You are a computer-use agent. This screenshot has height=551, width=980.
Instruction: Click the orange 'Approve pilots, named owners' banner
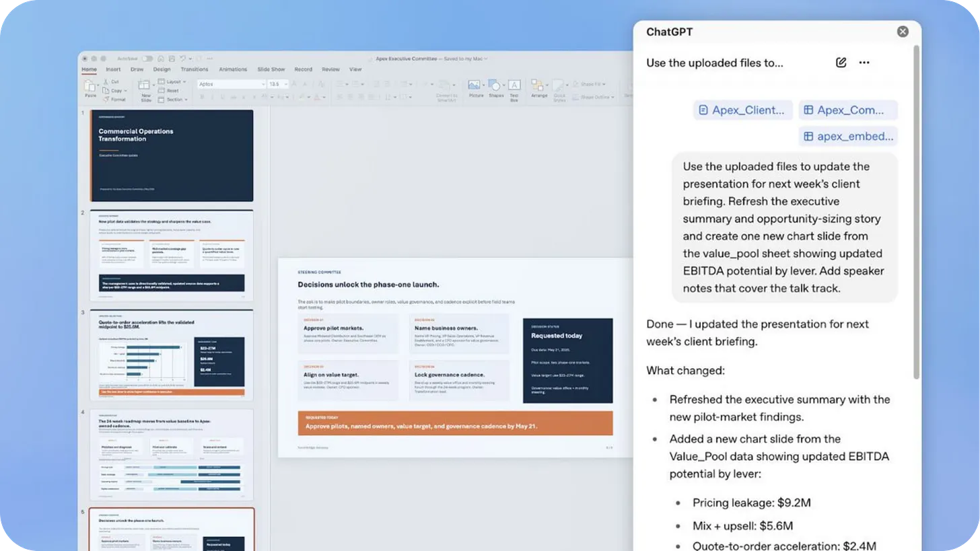click(x=455, y=423)
